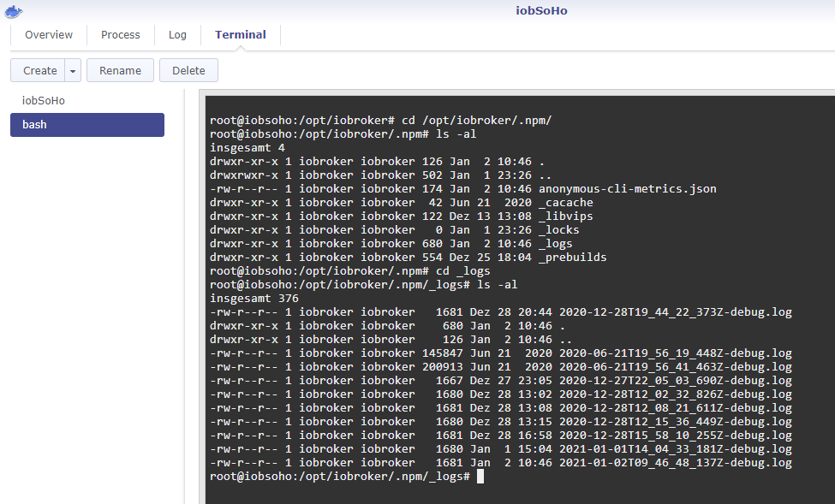
Task: Click 2020-12-28T19_44_22_373Z-debug.log file name
Action: [x=675, y=311]
